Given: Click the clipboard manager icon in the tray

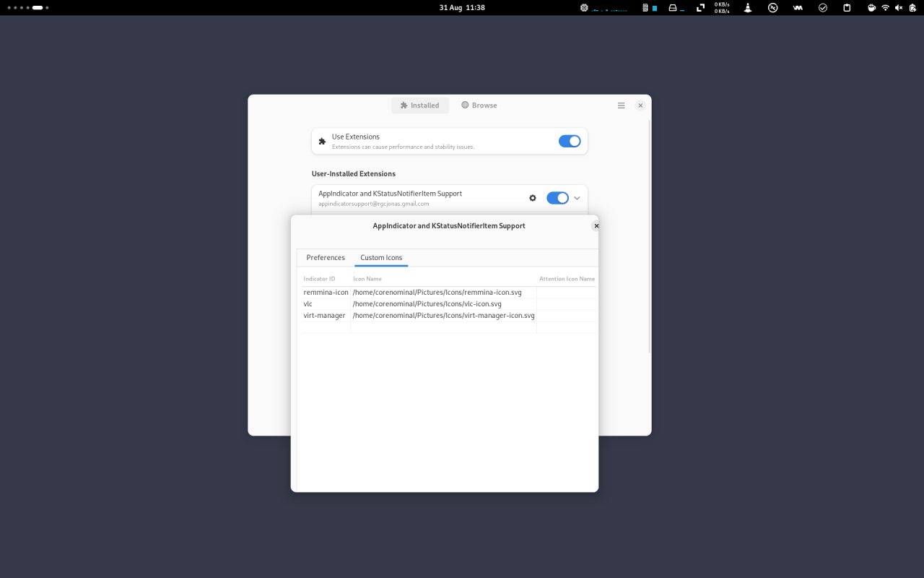Looking at the screenshot, I should coord(848,7).
